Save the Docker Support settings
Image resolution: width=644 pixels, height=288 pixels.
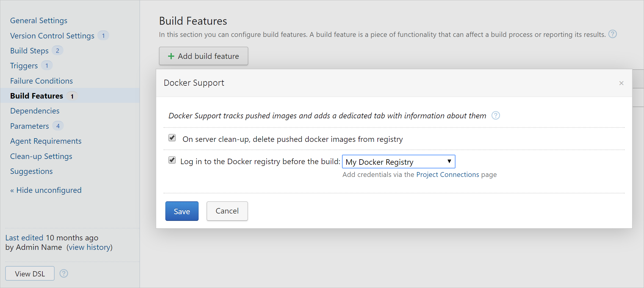[x=182, y=211]
